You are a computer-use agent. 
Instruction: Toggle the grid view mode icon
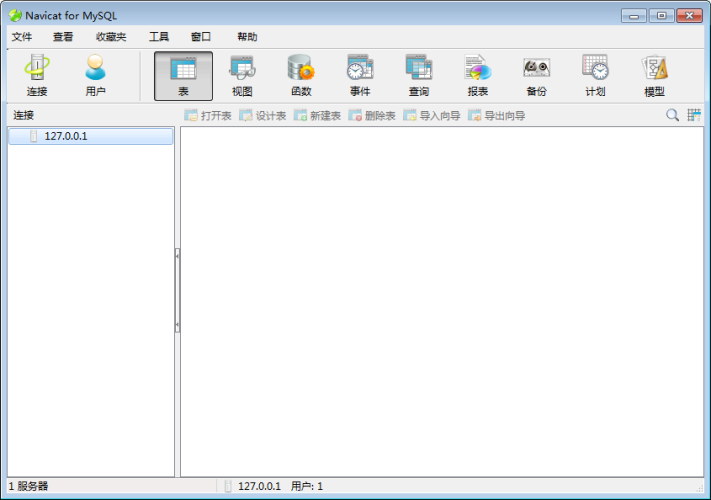pos(694,116)
